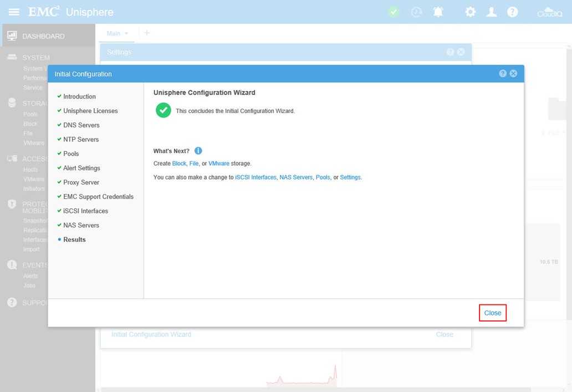Open Jobs under Events in sidebar
This screenshot has height=392, width=572.
click(x=29, y=285)
